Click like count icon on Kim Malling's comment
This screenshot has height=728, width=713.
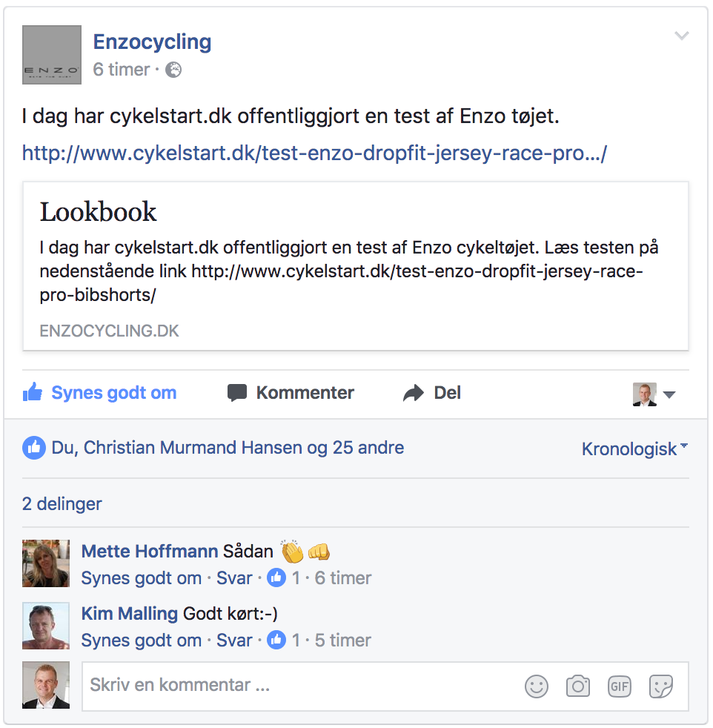(276, 640)
